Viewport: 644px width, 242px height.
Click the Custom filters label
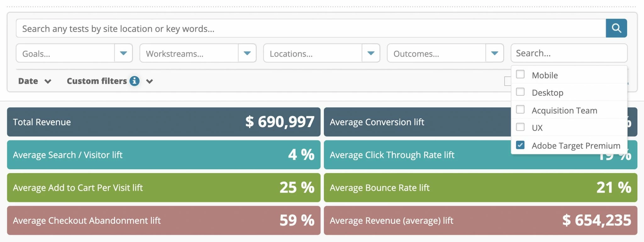tap(97, 81)
